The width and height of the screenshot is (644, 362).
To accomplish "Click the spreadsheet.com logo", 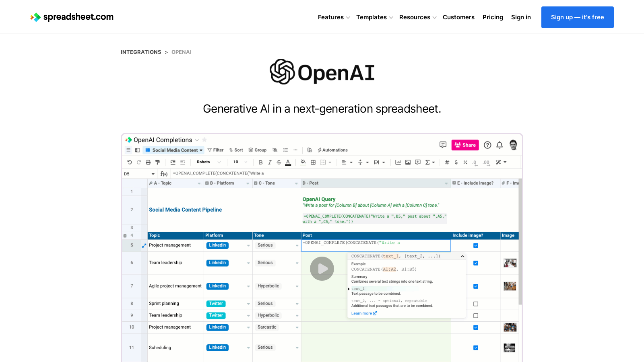I will tap(72, 17).
